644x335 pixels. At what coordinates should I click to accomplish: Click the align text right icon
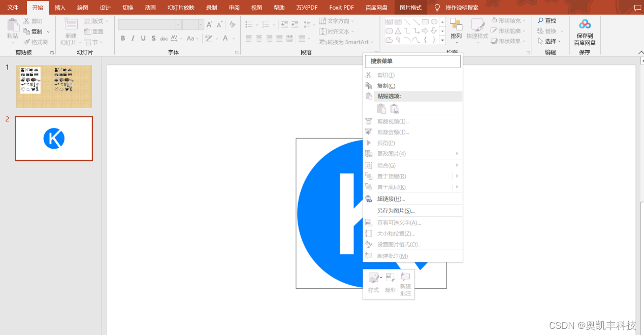pyautogui.click(x=269, y=39)
